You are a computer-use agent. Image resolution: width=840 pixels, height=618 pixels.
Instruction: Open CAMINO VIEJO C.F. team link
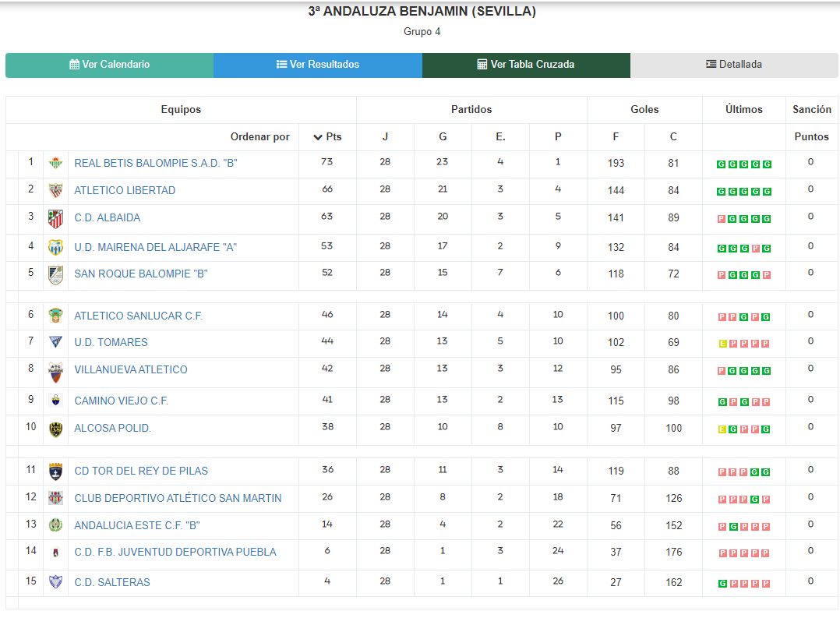click(x=121, y=401)
